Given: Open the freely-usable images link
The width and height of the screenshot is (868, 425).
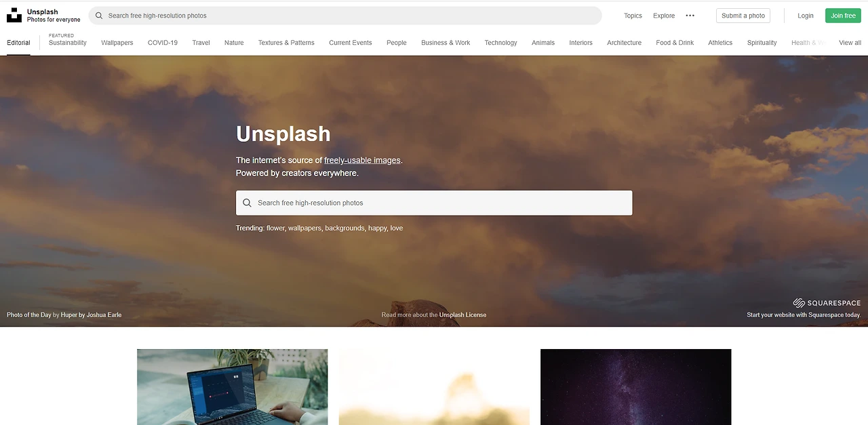Looking at the screenshot, I should click(362, 161).
